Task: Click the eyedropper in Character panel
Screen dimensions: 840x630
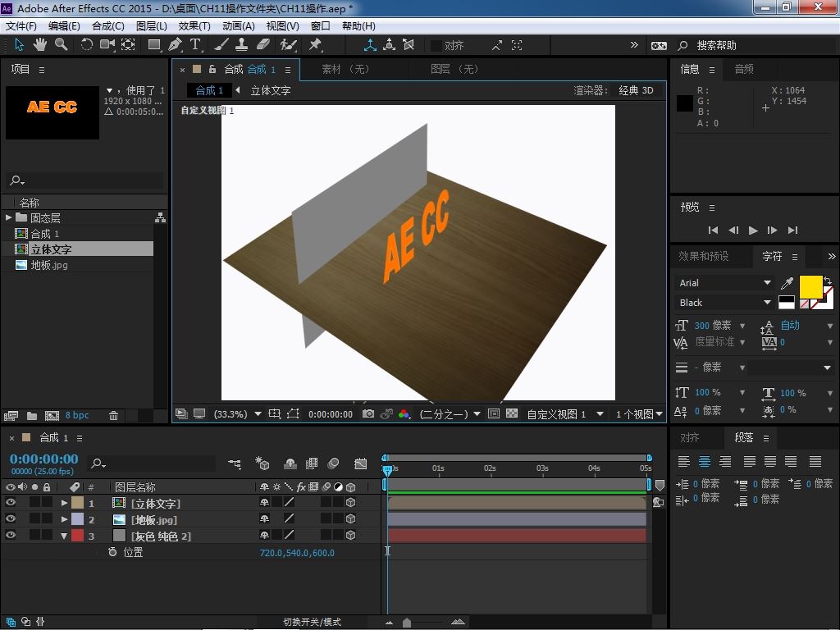Action: 787,283
